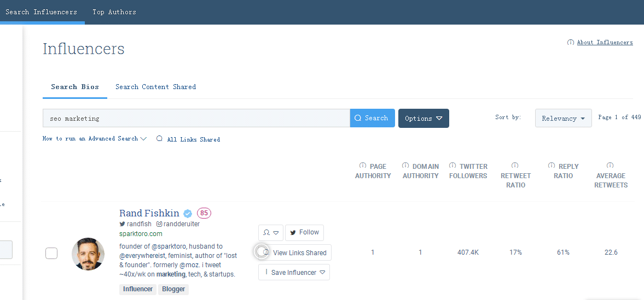Screen dimensions: 644x300
Task: Expand the Save Influencer dropdown
Action: click(294, 273)
